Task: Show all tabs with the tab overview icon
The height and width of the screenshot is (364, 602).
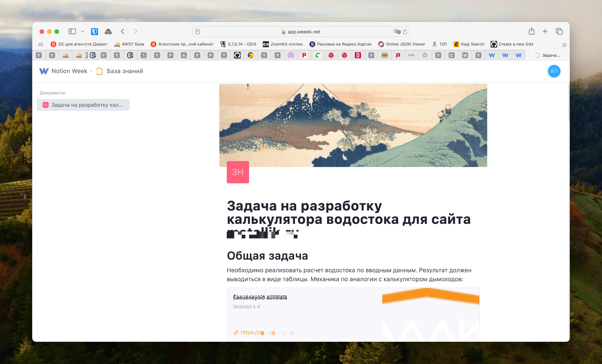Action: (559, 31)
